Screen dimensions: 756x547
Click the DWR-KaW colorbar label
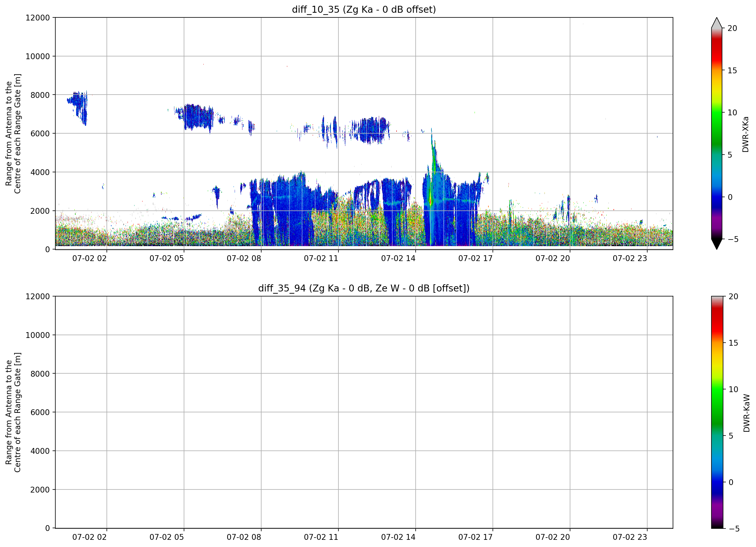747,413
